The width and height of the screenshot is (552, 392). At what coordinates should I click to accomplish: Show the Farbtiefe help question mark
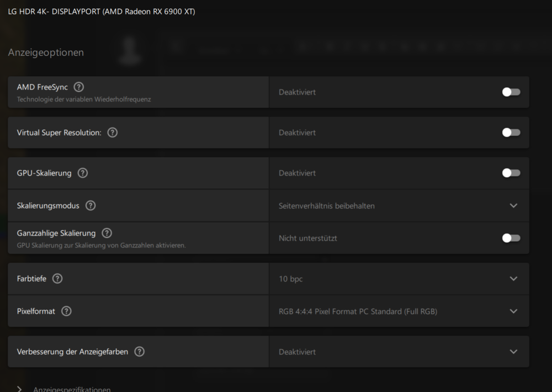(57, 279)
